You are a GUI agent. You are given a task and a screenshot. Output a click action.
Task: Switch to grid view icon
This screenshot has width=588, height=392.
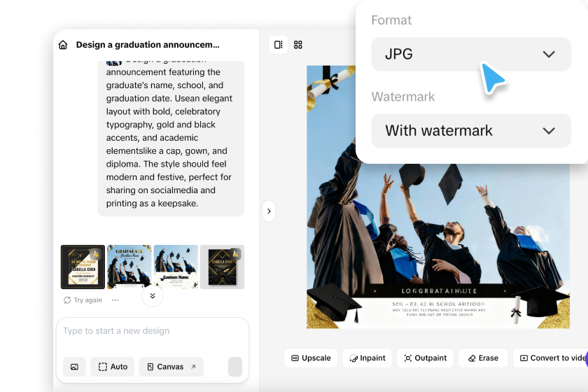298,45
